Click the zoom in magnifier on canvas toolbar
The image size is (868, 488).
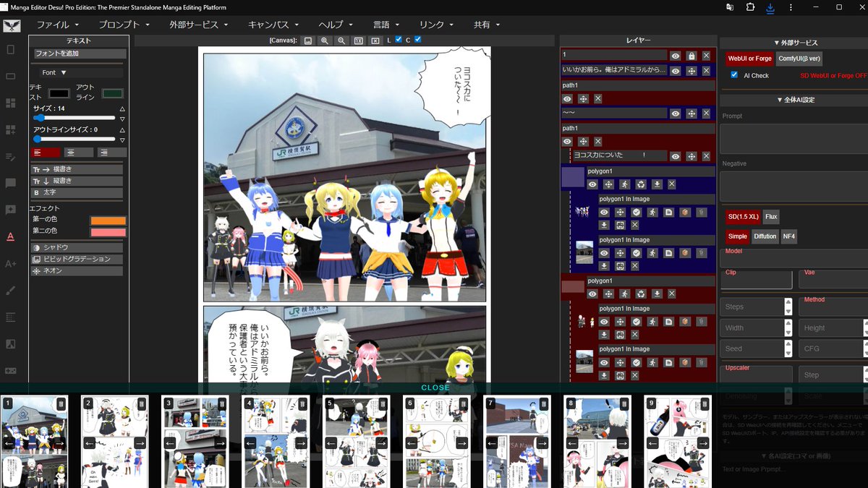point(325,40)
